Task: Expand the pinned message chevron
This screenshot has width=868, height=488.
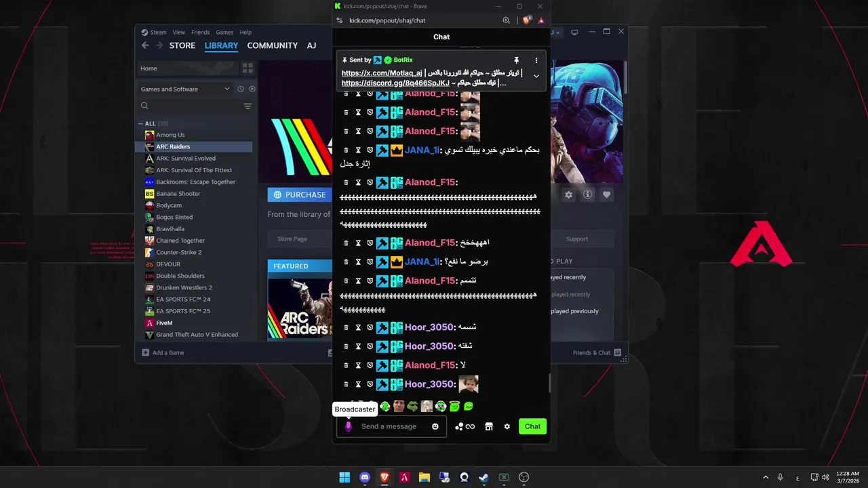Action: [536, 77]
